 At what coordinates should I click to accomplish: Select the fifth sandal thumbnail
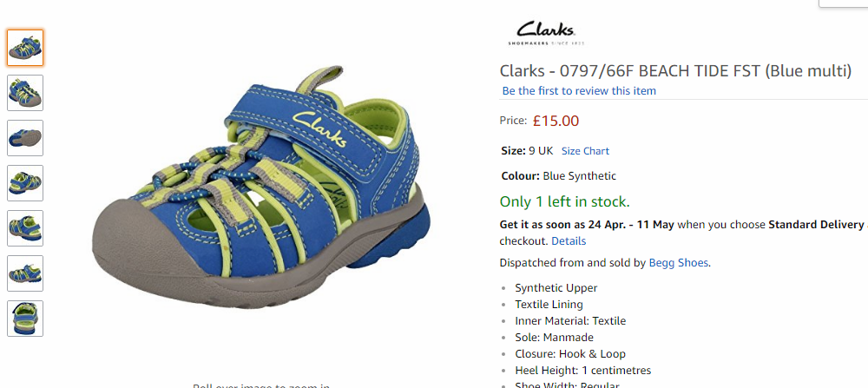pos(25,228)
